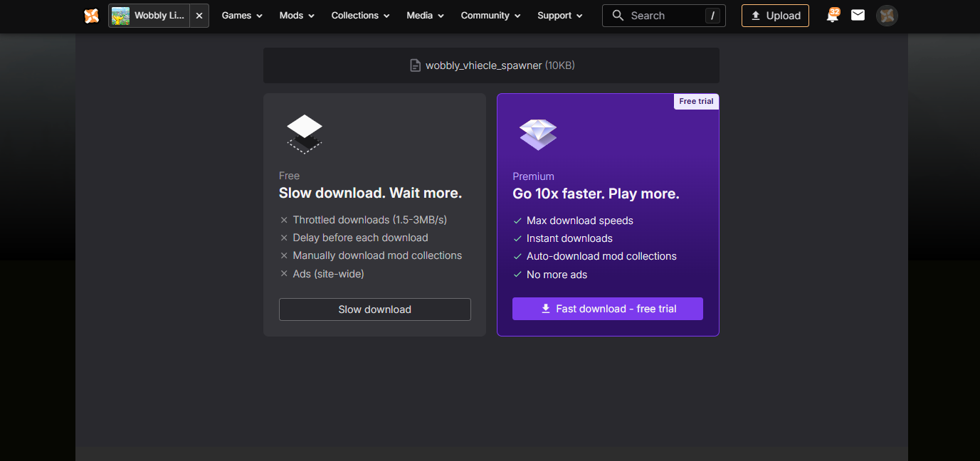Open the messages envelope icon
Image resolution: width=980 pixels, height=461 pixels.
click(858, 15)
